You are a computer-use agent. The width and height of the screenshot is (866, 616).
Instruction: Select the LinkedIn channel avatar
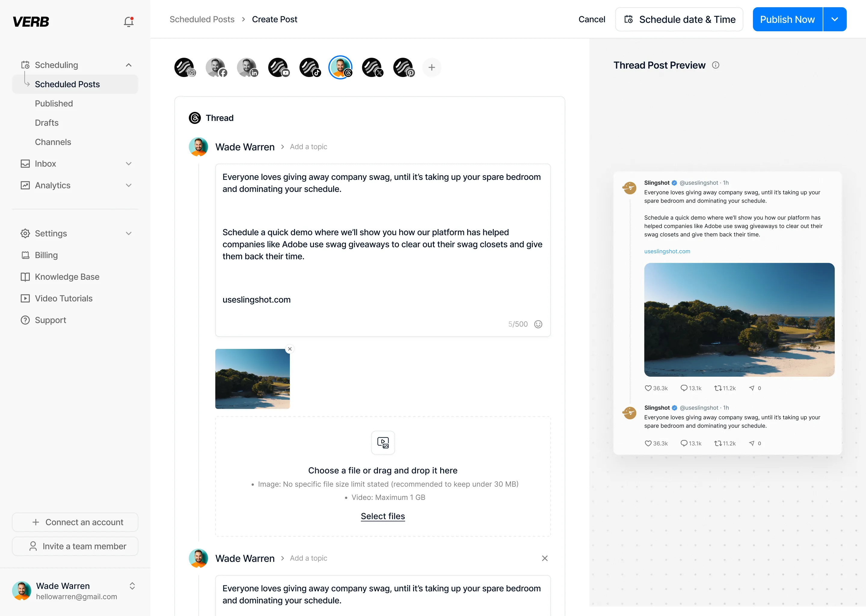point(247,67)
